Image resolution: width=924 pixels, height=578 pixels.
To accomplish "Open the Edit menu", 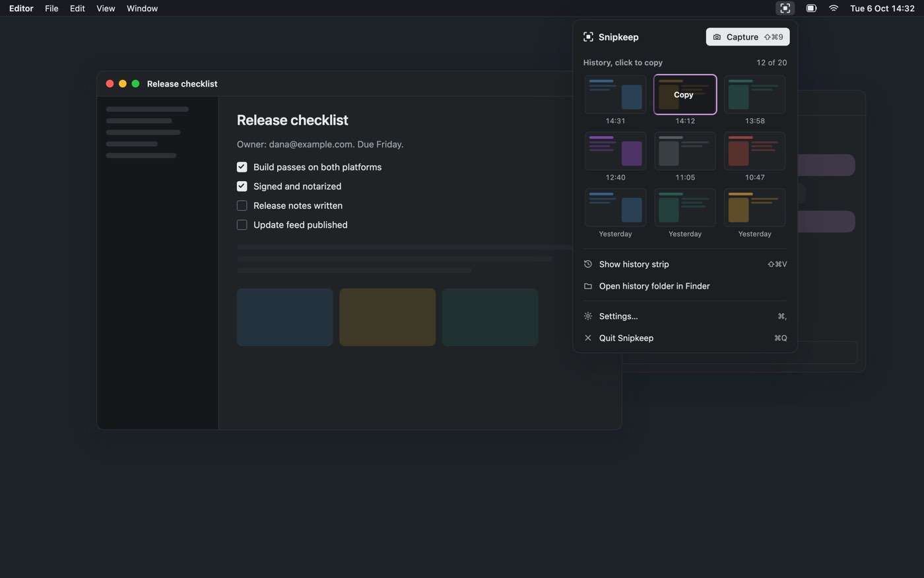I will (x=77, y=9).
